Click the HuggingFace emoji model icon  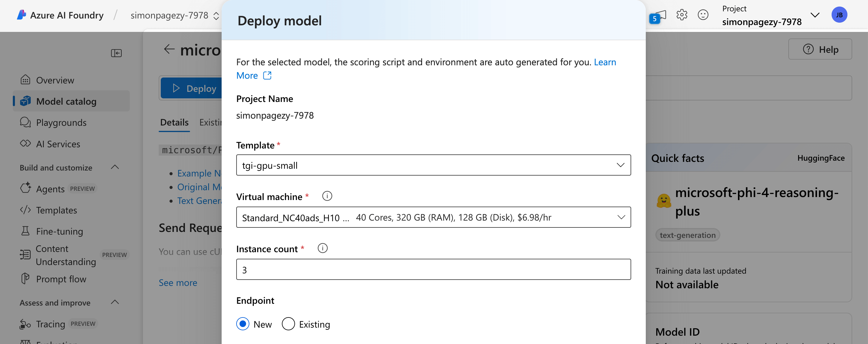tap(664, 201)
